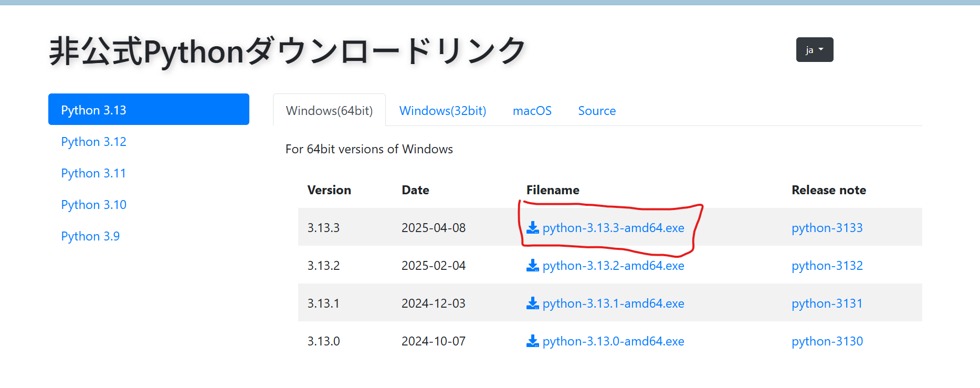Open the Source tab
This screenshot has height=388, width=980.
point(597,111)
